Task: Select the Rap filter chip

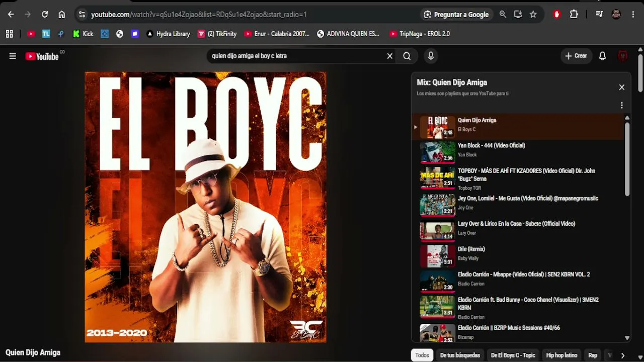Action: [593, 355]
